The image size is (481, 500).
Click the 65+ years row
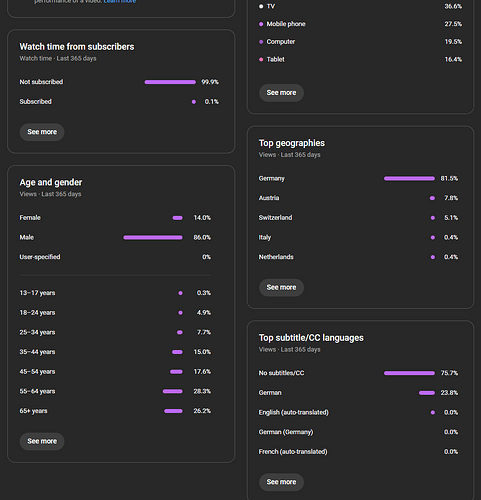tap(115, 411)
